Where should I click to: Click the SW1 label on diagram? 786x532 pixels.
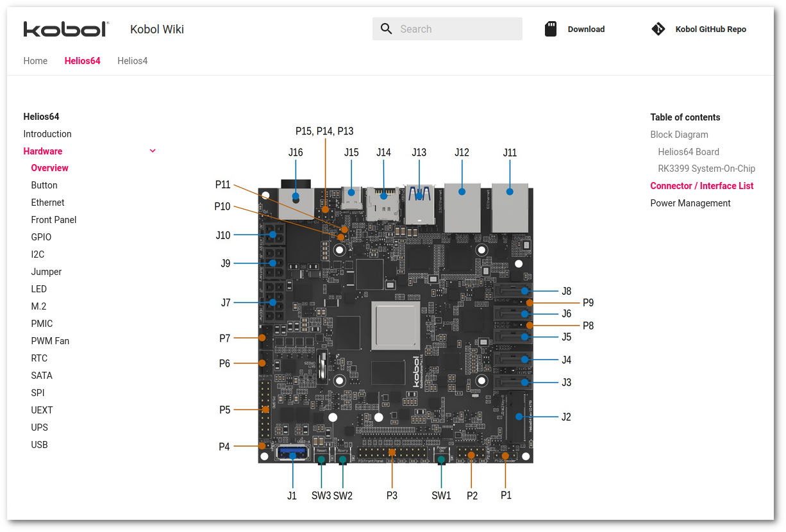[x=441, y=495]
